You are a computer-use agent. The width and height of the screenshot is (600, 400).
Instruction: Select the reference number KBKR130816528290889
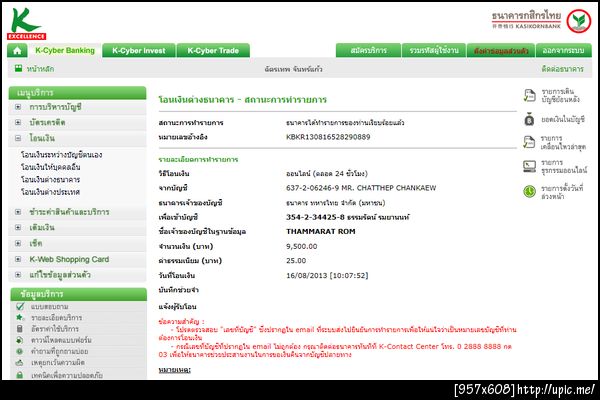tap(328, 137)
